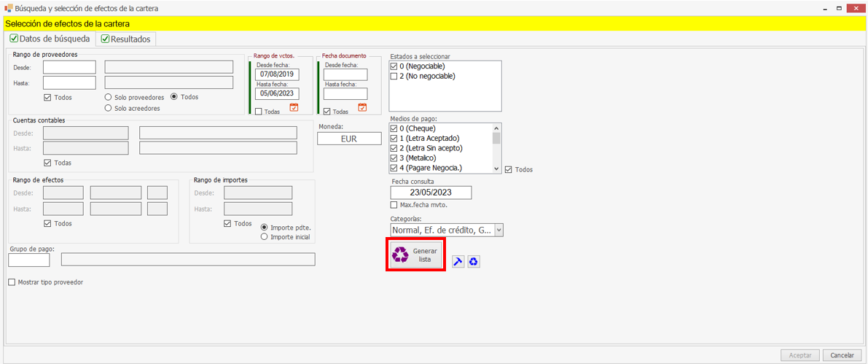The image size is (868, 364).
Task: Choose Importe inicial radio button
Action: 264,237
